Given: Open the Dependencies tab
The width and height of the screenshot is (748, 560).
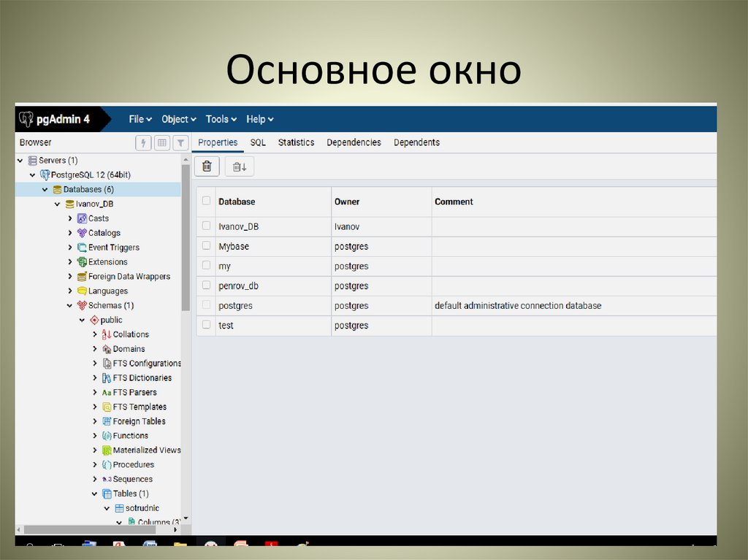Looking at the screenshot, I should coord(354,142).
